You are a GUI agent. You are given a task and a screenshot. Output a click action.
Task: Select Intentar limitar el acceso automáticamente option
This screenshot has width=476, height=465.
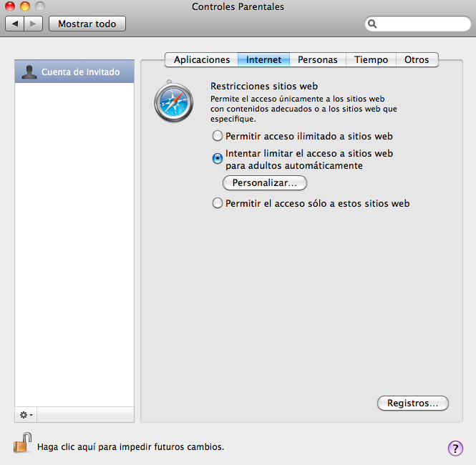tap(218, 159)
